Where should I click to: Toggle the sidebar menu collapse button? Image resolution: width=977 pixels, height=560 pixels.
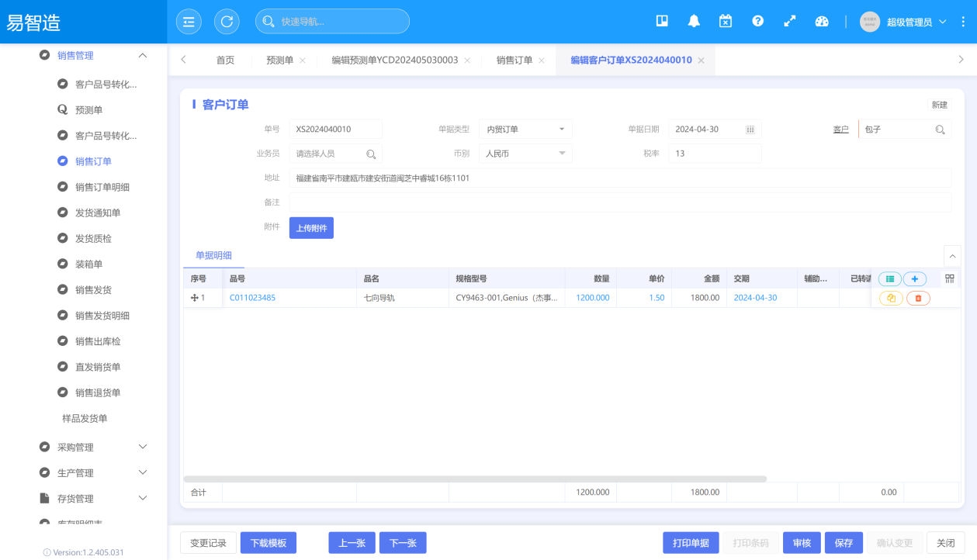tap(189, 22)
